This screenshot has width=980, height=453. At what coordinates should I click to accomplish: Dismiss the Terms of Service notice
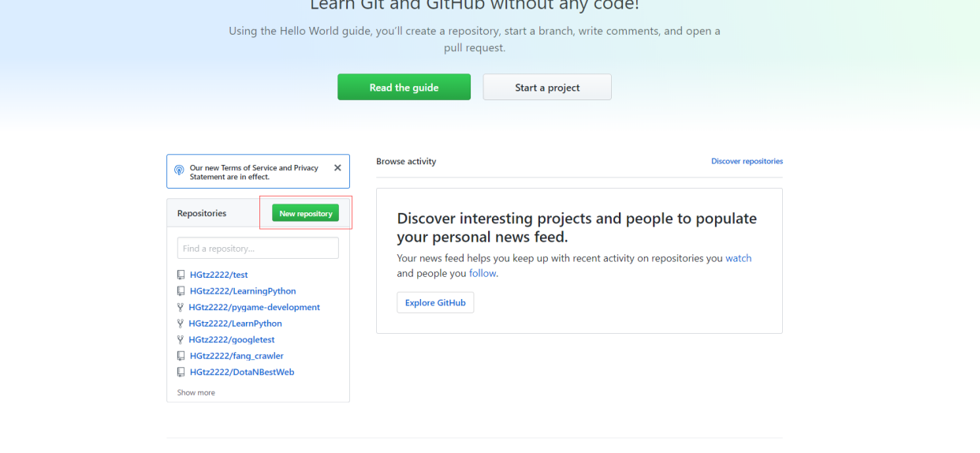coord(337,168)
